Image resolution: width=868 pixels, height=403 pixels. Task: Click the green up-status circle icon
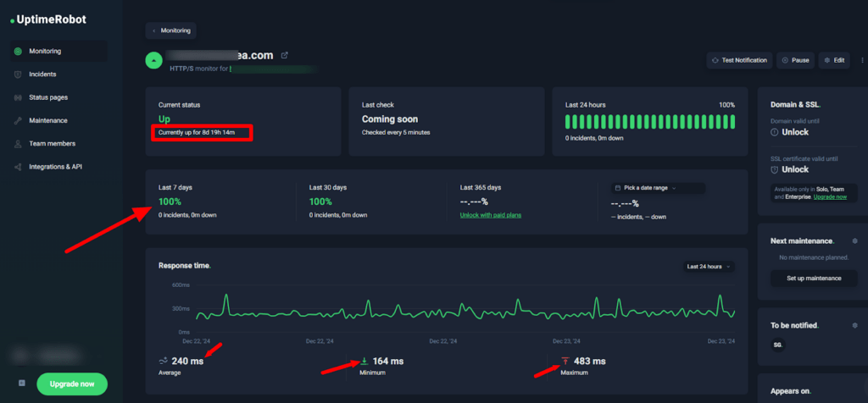point(153,60)
